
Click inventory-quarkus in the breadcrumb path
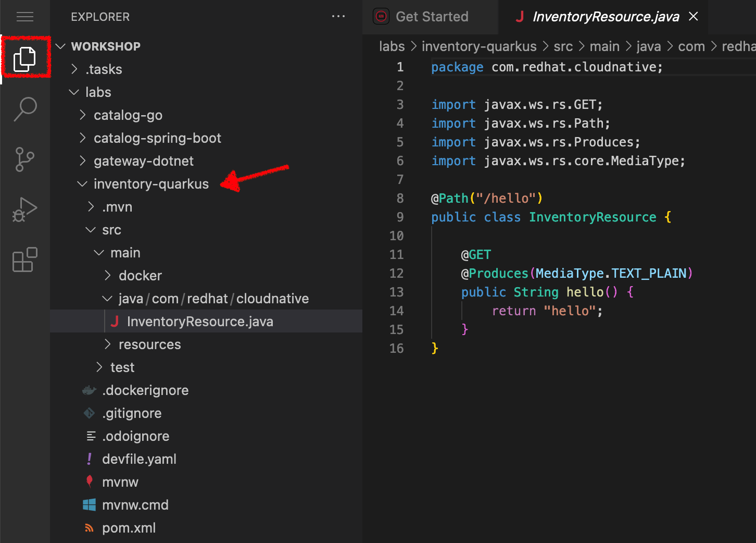click(478, 46)
